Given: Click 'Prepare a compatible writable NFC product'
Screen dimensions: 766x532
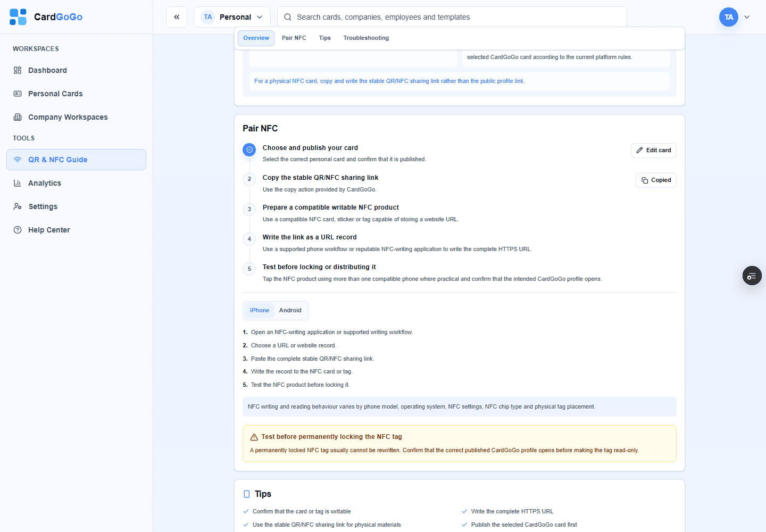Looking at the screenshot, I should pyautogui.click(x=331, y=207).
